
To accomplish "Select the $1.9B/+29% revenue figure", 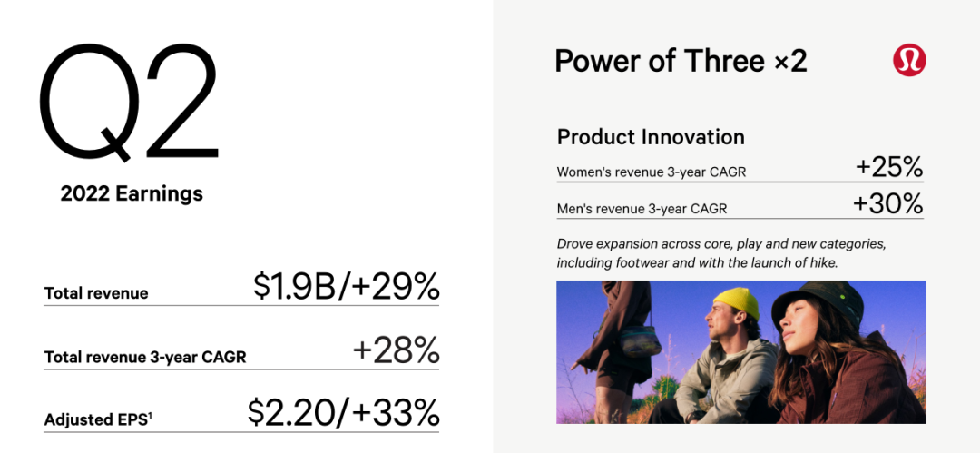I will (347, 287).
